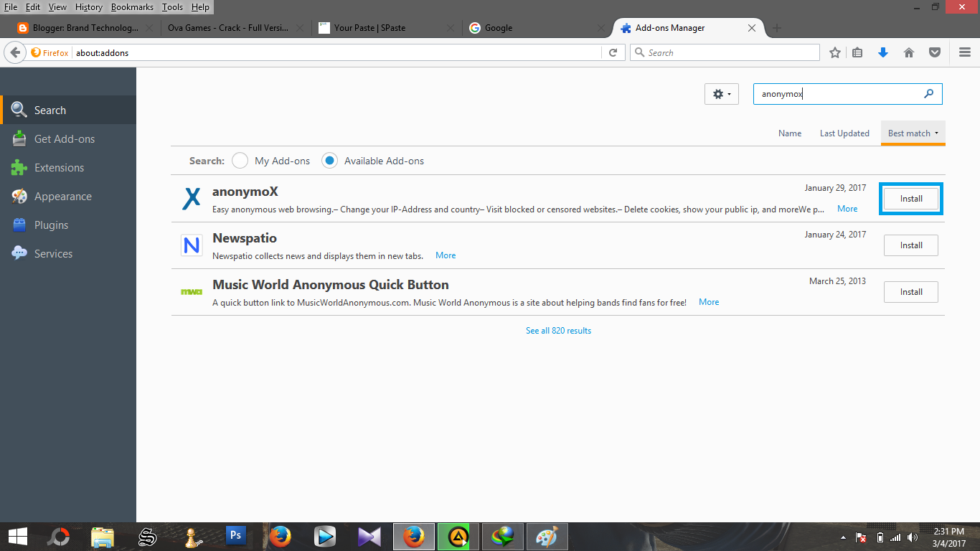Image resolution: width=980 pixels, height=551 pixels.
Task: Switch to the Ova Games tab
Action: pyautogui.click(x=237, y=28)
